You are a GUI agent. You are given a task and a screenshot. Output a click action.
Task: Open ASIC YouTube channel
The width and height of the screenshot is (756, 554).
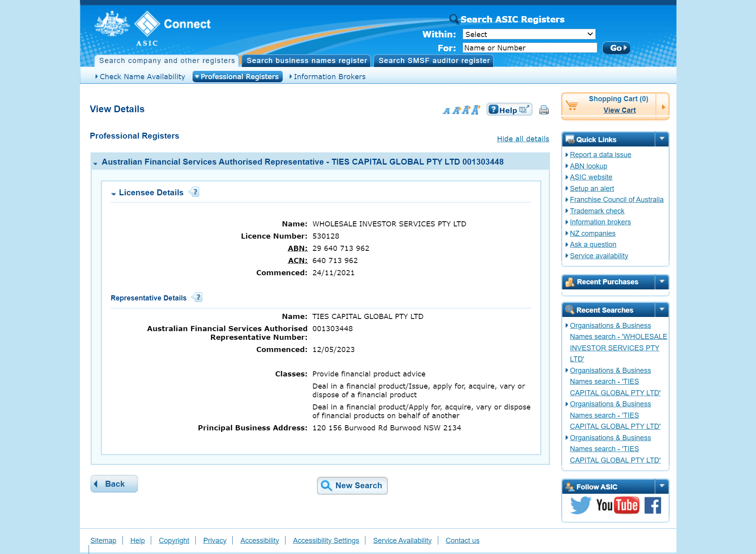pyautogui.click(x=617, y=505)
